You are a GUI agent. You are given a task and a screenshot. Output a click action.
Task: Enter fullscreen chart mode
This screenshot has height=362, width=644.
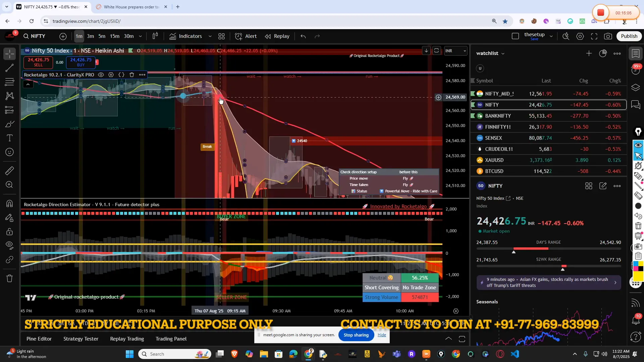point(594,36)
